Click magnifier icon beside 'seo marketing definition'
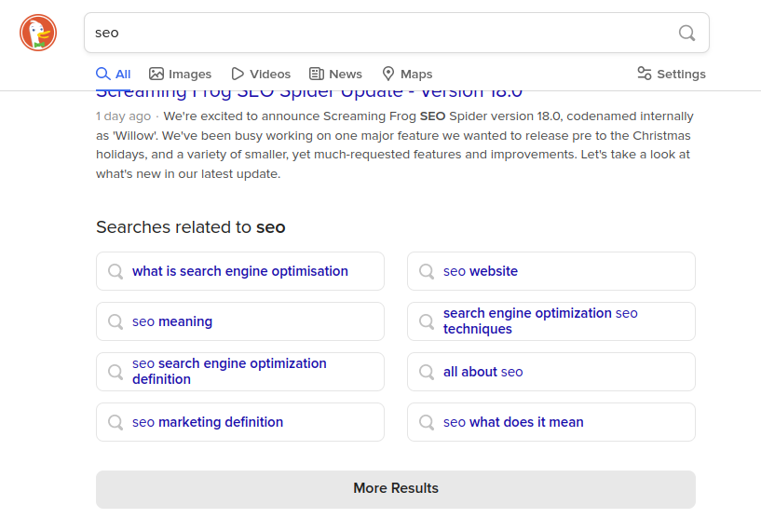 116,422
